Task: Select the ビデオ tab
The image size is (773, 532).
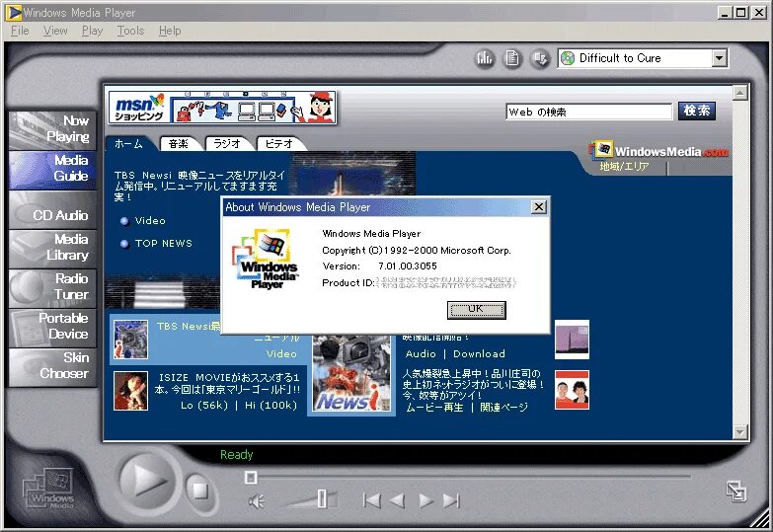Action: [x=279, y=143]
